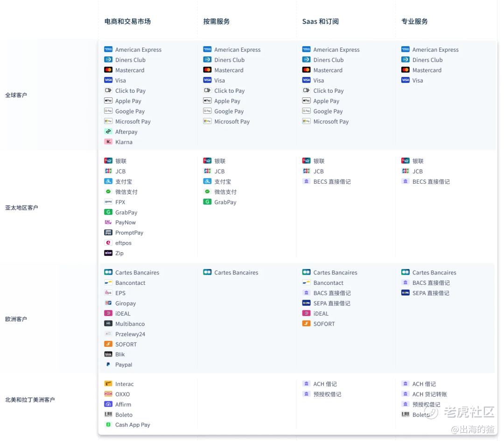Click the Blik logo icon

[x=108, y=354]
